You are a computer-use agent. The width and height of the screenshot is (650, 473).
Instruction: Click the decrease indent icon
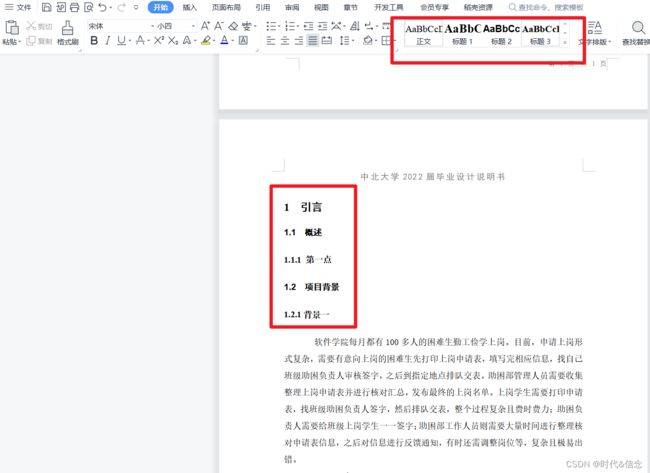pyautogui.click(x=308, y=26)
